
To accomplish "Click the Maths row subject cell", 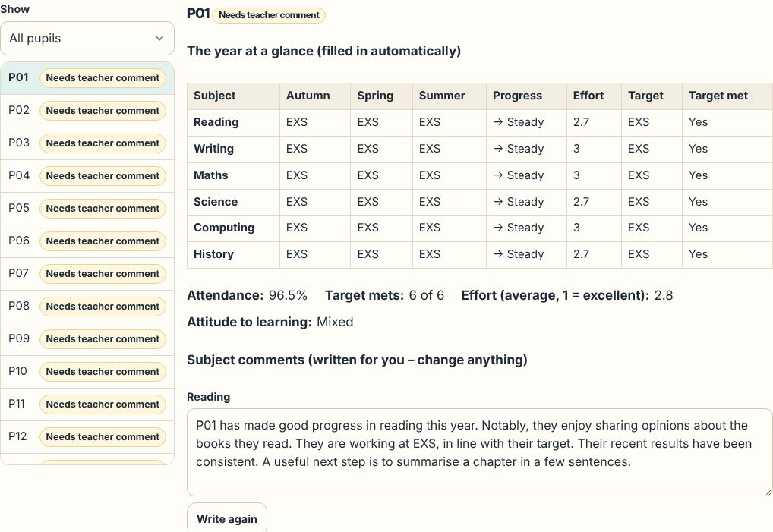I will 233,176.
